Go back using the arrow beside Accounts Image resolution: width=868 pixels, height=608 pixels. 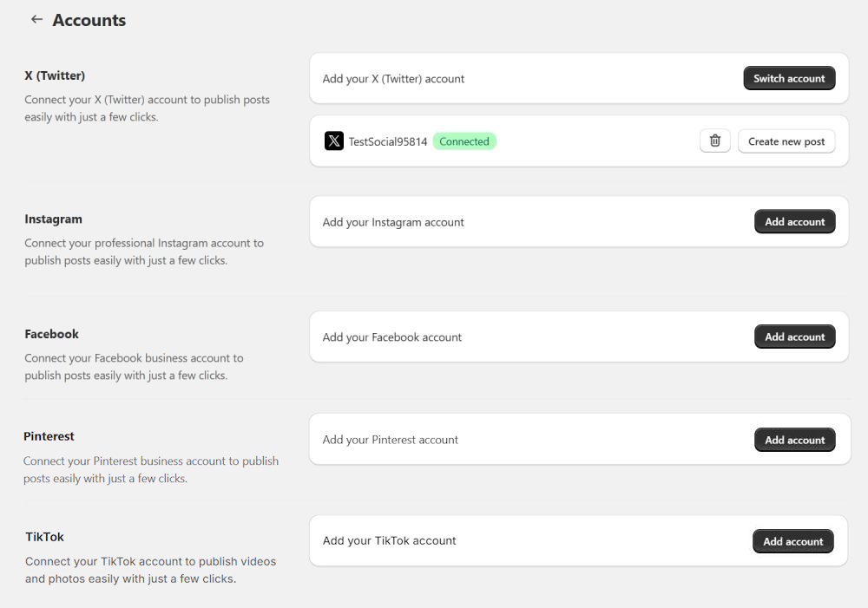(x=36, y=19)
